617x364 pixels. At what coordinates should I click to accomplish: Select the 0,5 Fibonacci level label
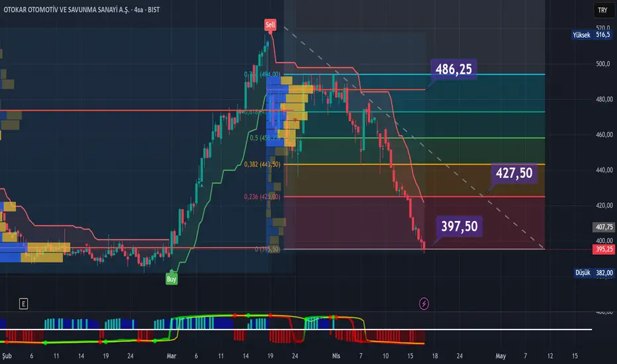pos(264,138)
